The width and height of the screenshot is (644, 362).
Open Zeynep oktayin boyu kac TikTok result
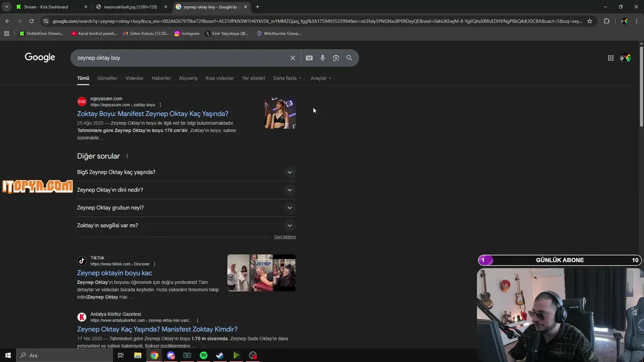[114, 273]
